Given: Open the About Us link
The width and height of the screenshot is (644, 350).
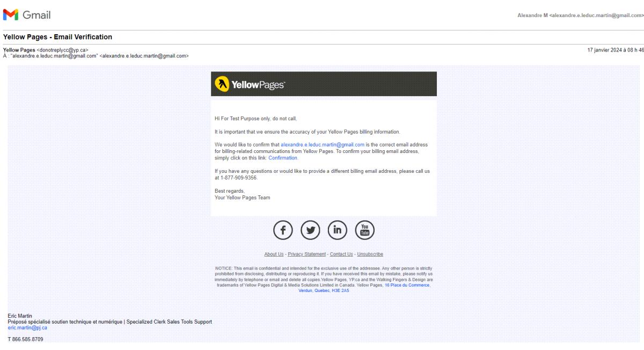Looking at the screenshot, I should (274, 254).
